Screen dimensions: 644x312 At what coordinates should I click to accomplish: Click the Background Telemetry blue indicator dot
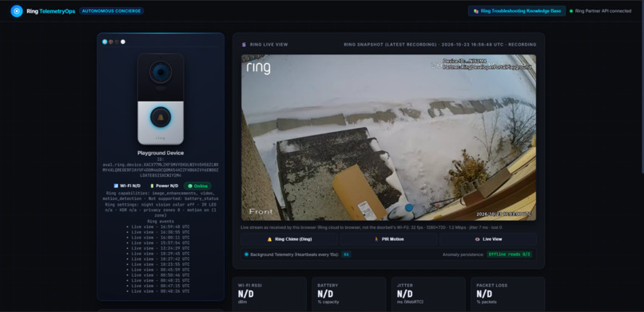point(246,254)
